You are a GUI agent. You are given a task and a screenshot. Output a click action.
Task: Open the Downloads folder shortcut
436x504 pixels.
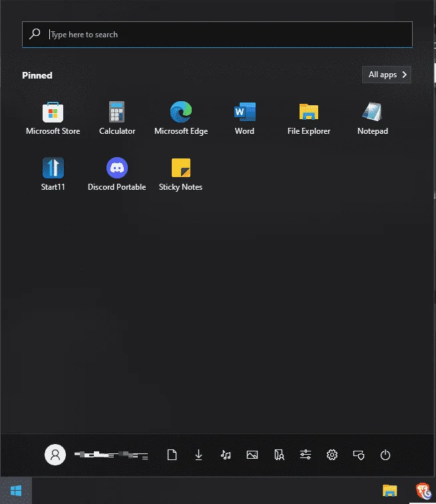[198, 455]
